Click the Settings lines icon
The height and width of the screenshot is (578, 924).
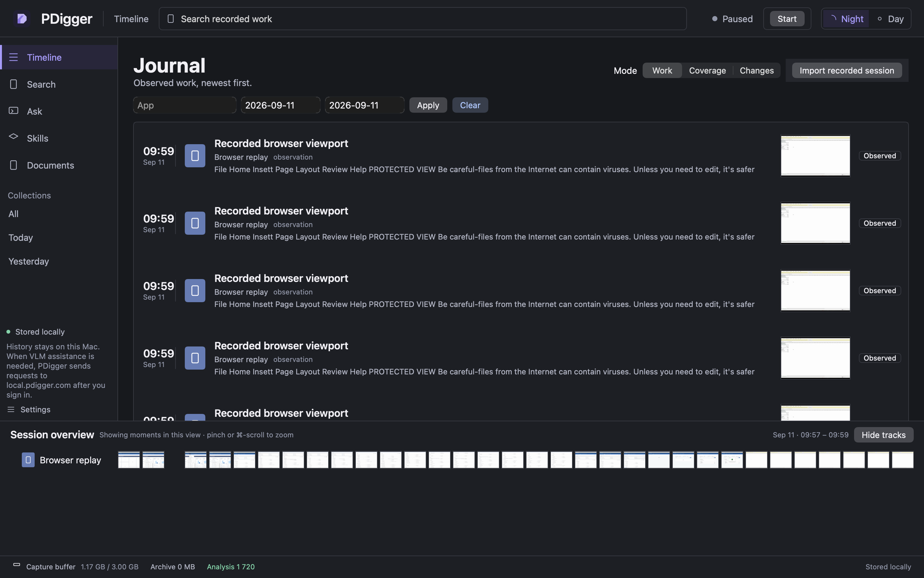click(11, 409)
